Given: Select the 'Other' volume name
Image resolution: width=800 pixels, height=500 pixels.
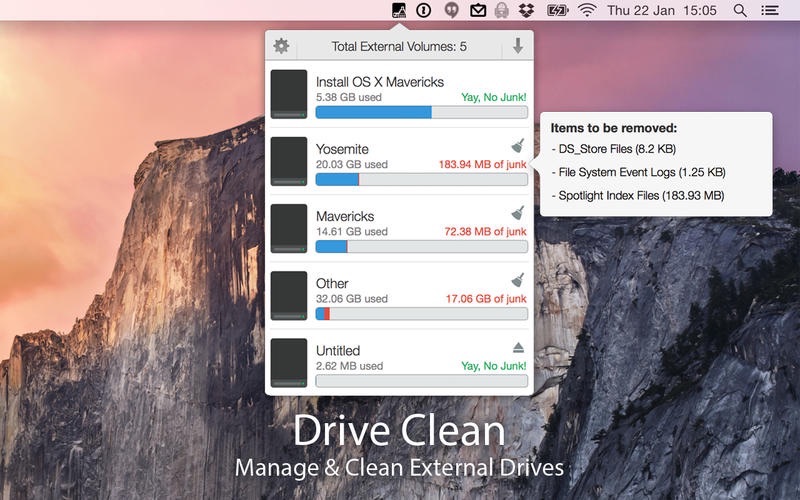Looking at the screenshot, I should pyautogui.click(x=332, y=283).
